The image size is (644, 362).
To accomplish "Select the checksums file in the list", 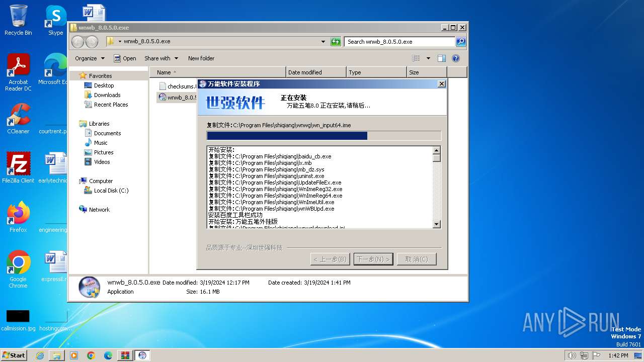I will click(x=177, y=86).
